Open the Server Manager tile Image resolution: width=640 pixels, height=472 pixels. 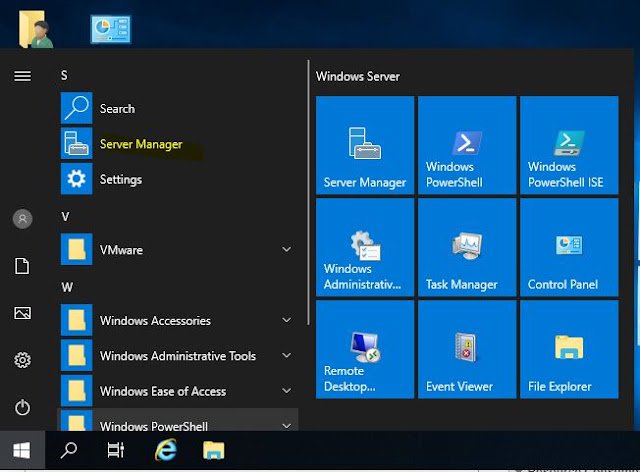point(365,145)
